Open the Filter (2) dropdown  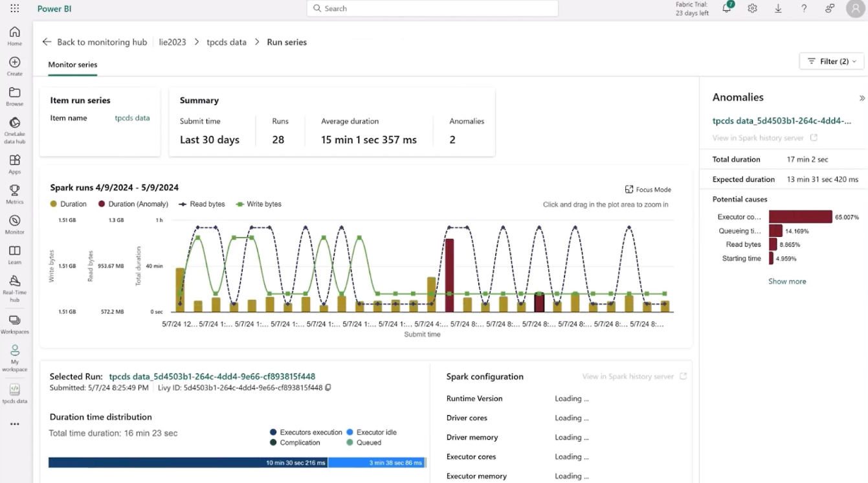[x=831, y=62]
